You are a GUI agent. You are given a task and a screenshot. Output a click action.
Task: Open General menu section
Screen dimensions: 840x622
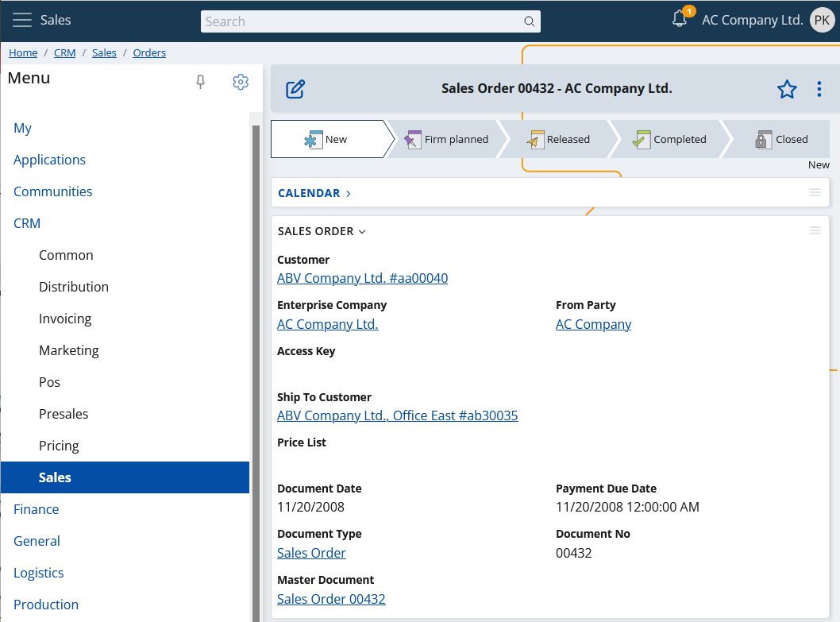(37, 541)
